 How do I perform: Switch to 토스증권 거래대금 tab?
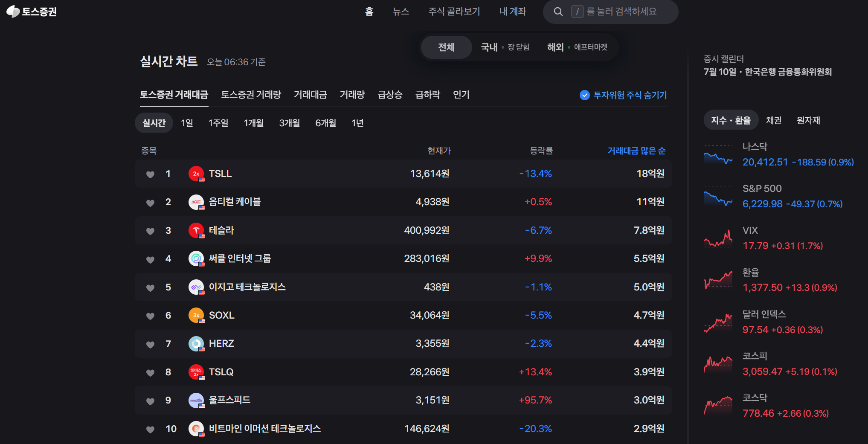[x=174, y=95]
